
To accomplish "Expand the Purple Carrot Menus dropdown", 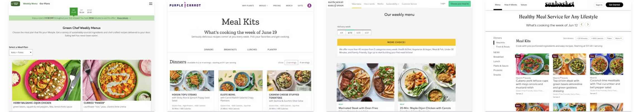I will pos(263,6).
